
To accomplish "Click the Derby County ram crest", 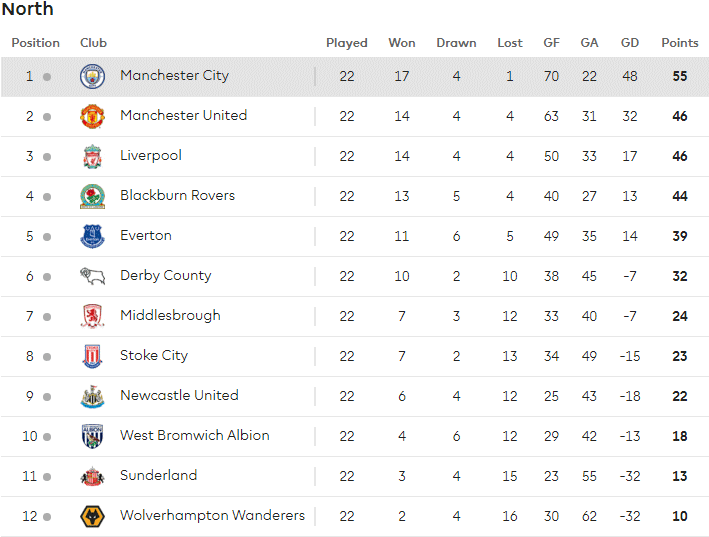I will (x=92, y=276).
